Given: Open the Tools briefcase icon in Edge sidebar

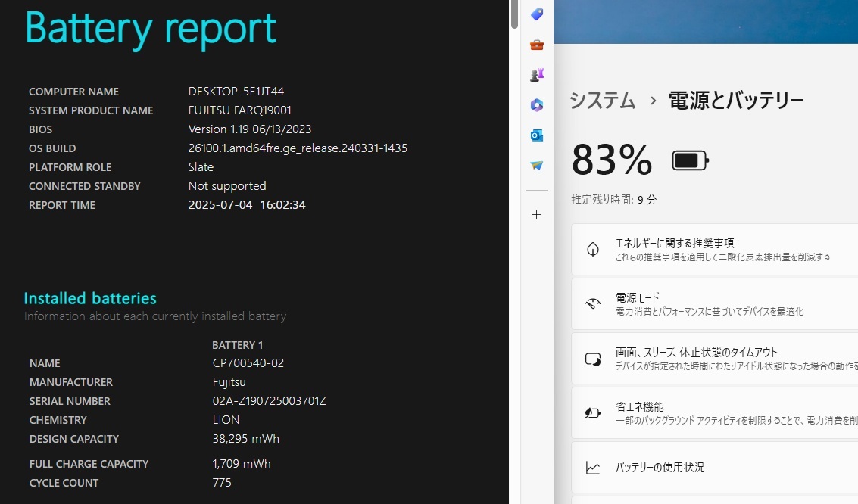Looking at the screenshot, I should [x=537, y=45].
